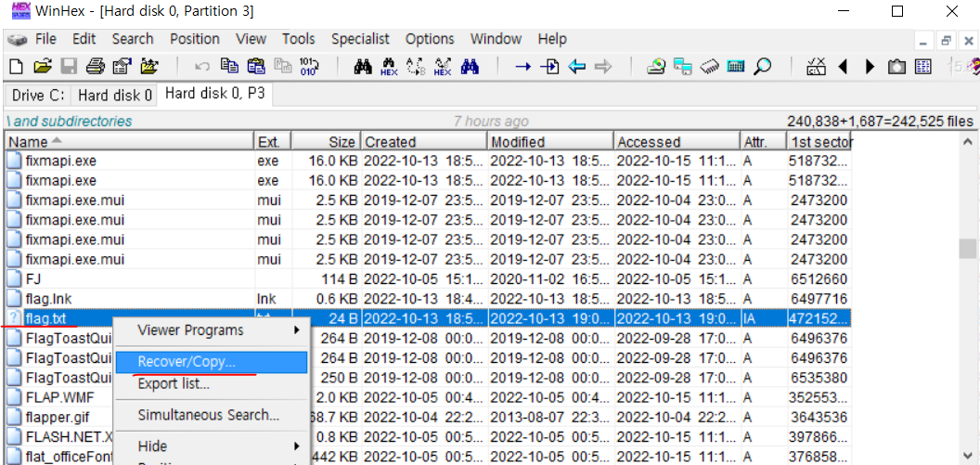Sort by the Modified column header

click(550, 142)
